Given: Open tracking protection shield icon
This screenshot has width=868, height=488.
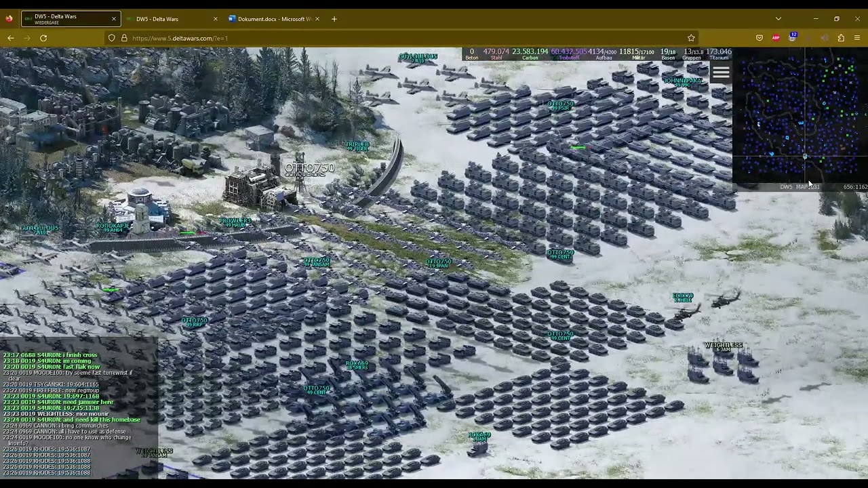Looking at the screenshot, I should 111,38.
